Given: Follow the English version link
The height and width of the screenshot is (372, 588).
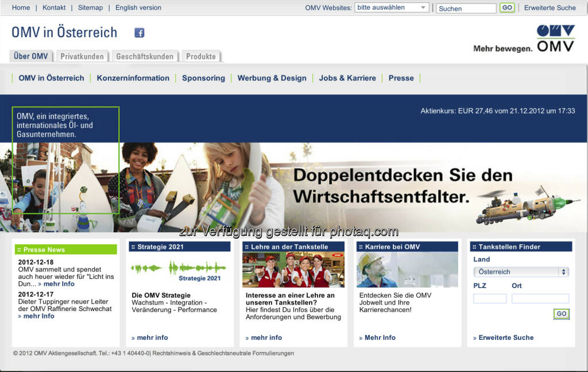Looking at the screenshot, I should pos(138,7).
